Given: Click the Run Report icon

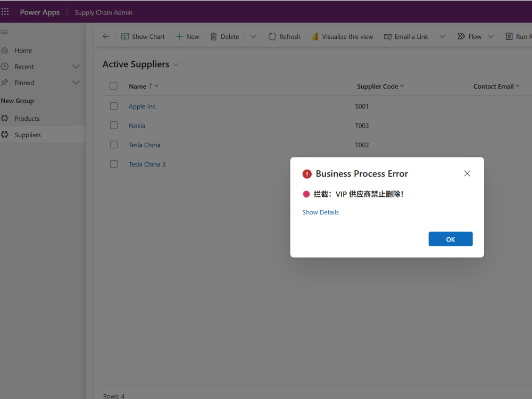Looking at the screenshot, I should 509,36.
